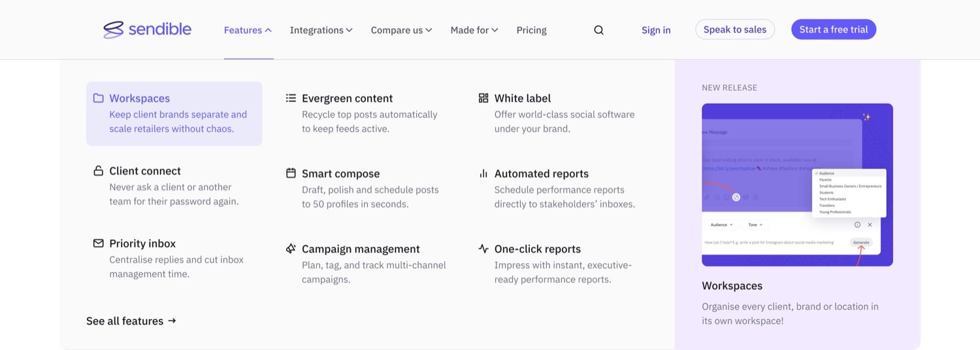Open the Features nav menu
Image resolution: width=980 pixels, height=350 pixels.
(248, 30)
